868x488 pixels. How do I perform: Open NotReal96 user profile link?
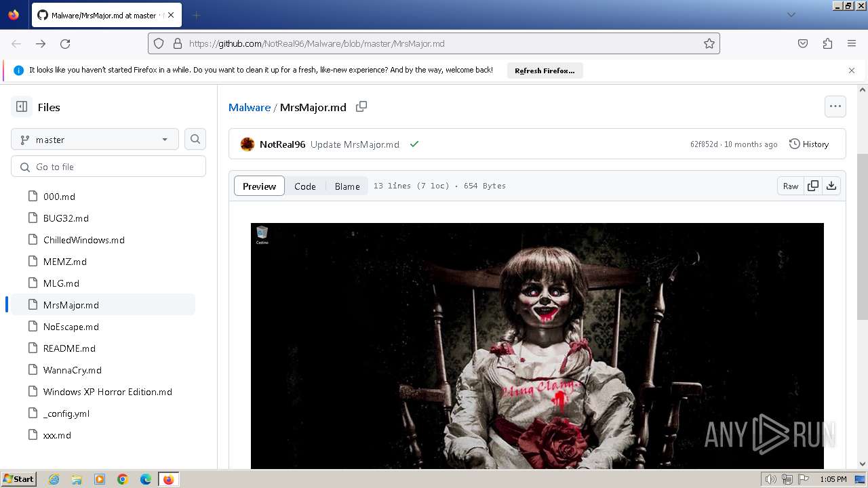(283, 144)
